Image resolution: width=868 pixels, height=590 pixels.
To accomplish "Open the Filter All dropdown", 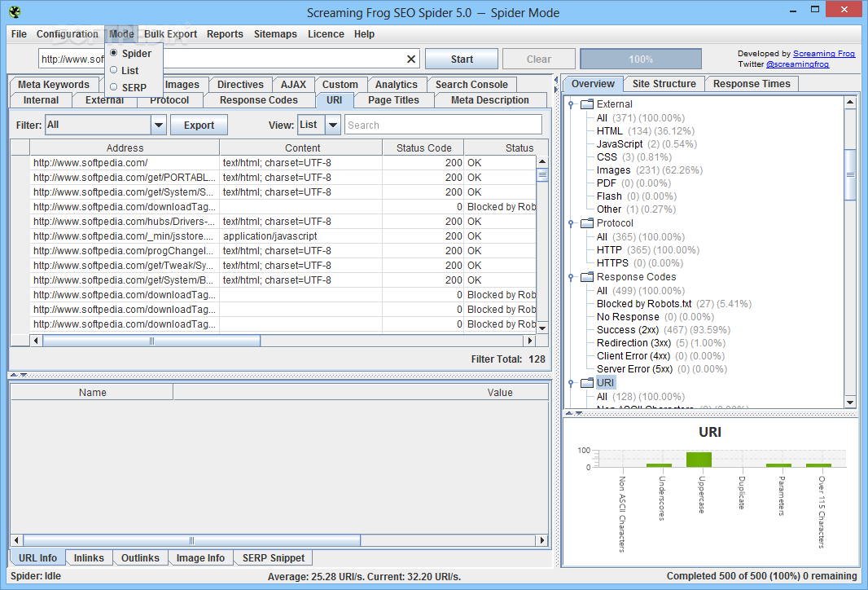I will 158,125.
